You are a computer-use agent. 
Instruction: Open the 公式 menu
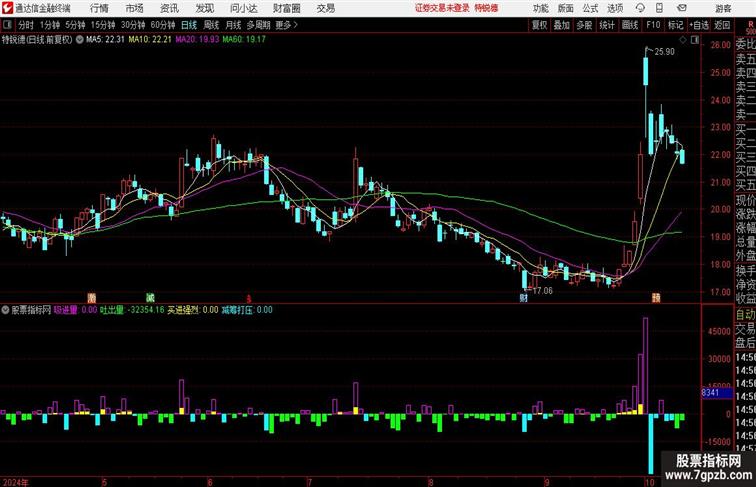[590, 8]
